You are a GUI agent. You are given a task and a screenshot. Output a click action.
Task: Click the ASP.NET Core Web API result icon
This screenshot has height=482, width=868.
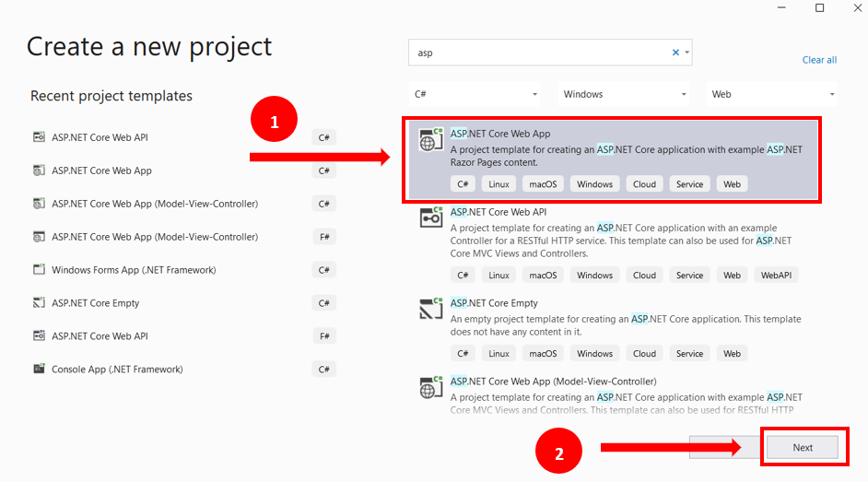pyautogui.click(x=430, y=218)
